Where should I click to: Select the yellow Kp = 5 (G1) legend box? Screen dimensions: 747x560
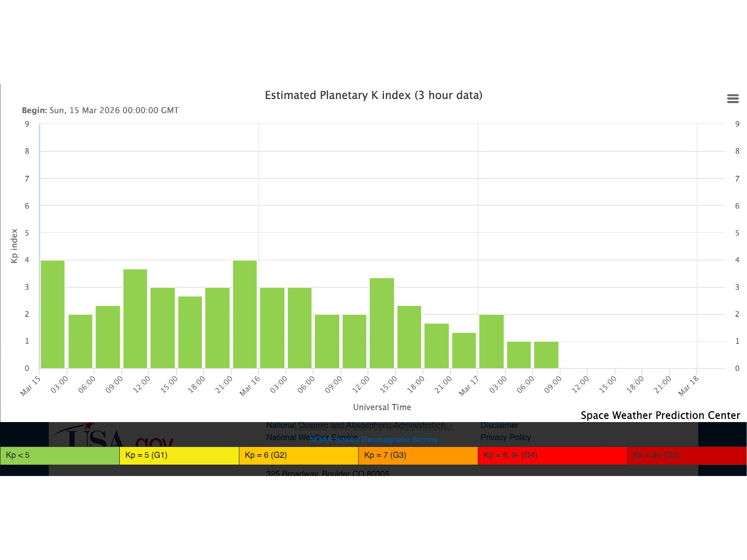pos(179,455)
